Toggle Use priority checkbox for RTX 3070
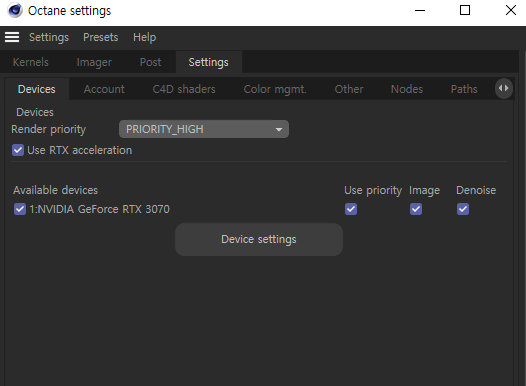The image size is (526, 386). pos(351,209)
